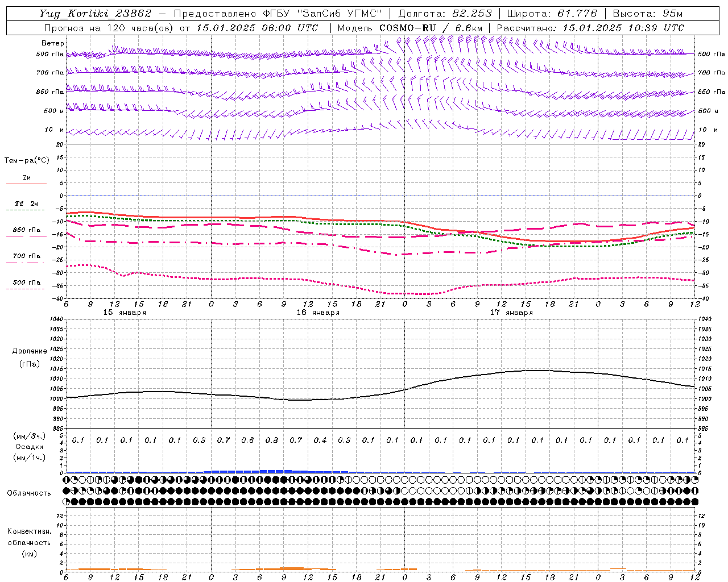Click the (гПа) unit under Давление

coord(30,364)
